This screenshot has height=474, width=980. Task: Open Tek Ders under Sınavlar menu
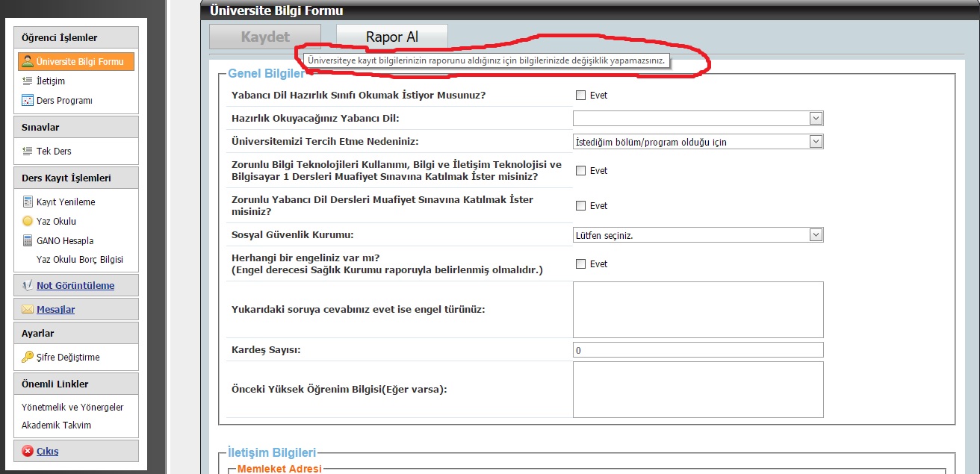coord(54,152)
